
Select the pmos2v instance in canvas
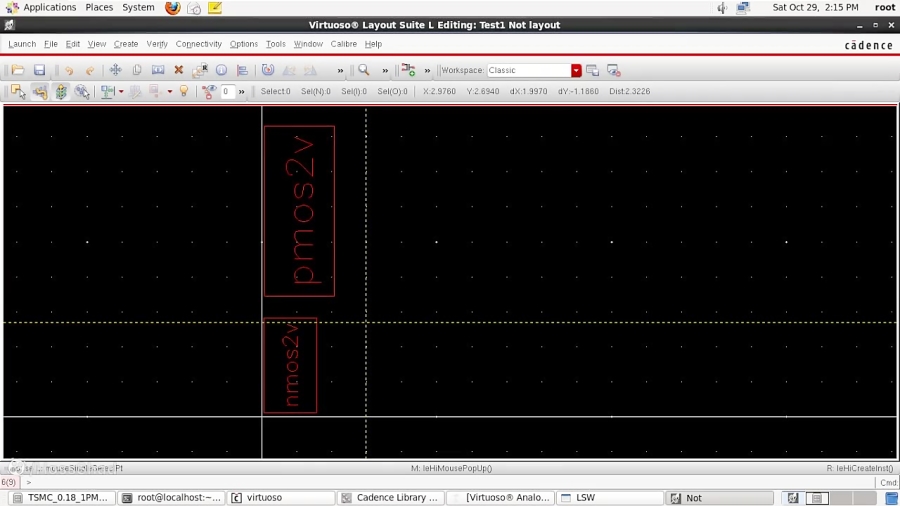[x=299, y=211]
